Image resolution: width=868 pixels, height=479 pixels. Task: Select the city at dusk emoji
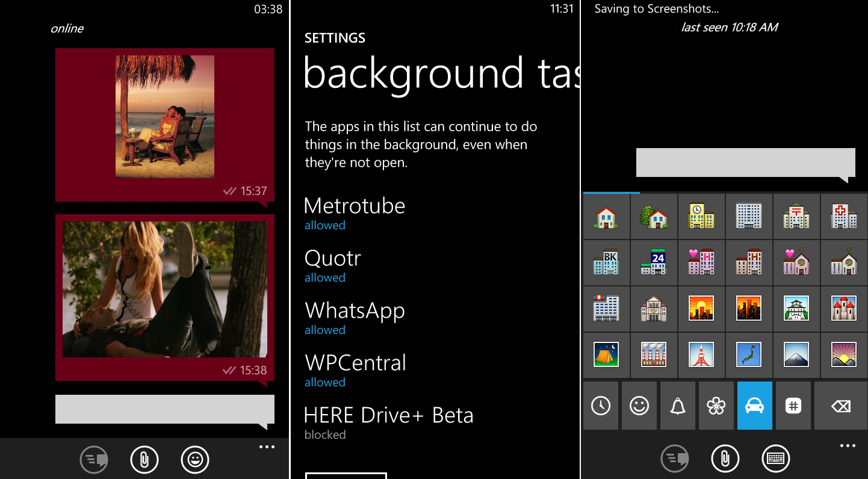[749, 309]
